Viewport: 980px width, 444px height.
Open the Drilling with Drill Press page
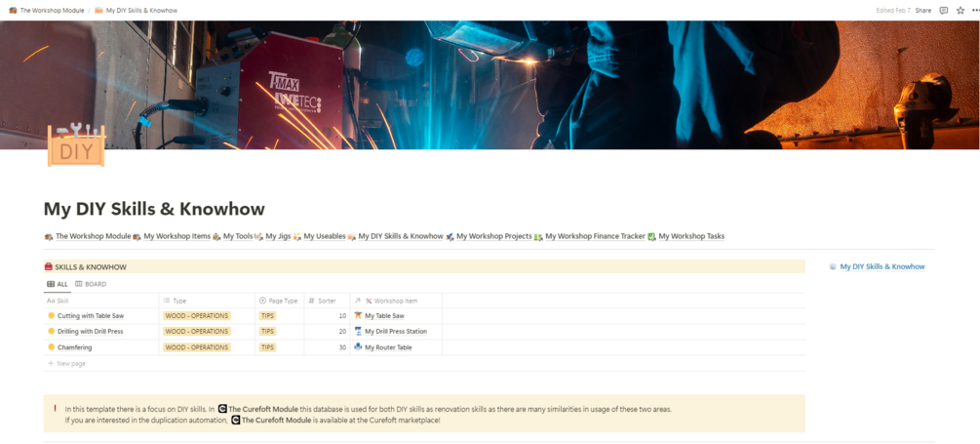click(91, 332)
